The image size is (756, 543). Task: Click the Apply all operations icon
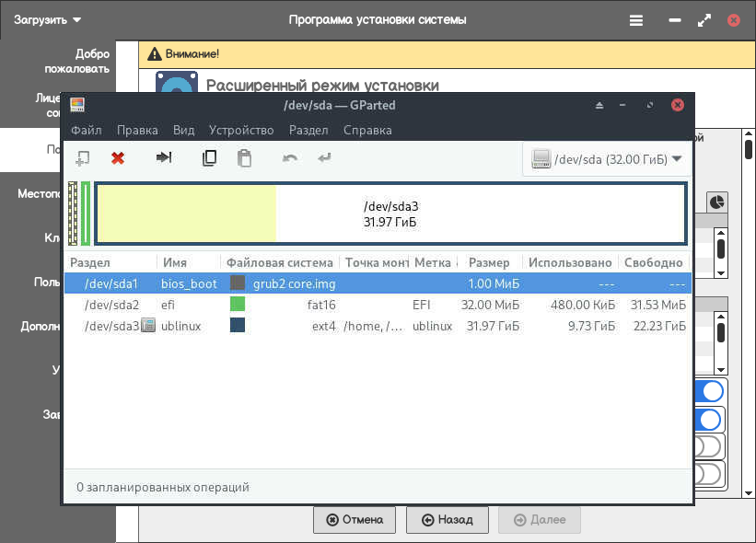(324, 157)
